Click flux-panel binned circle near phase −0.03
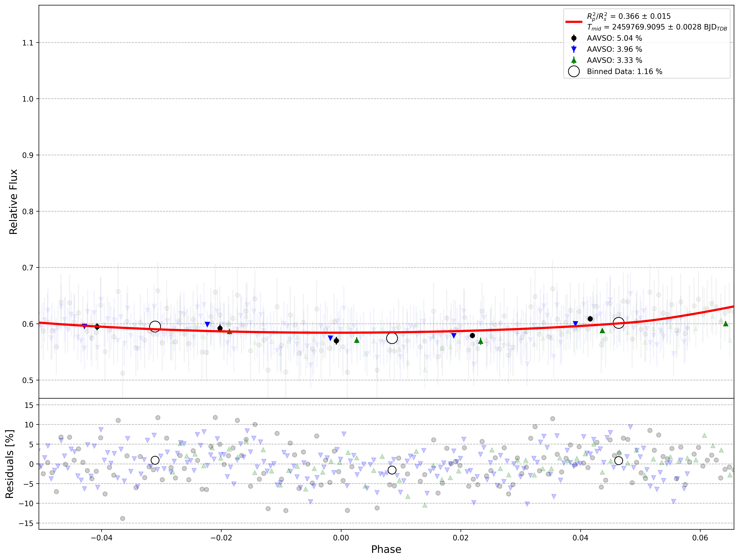This screenshot has height=560, width=739. [155, 327]
